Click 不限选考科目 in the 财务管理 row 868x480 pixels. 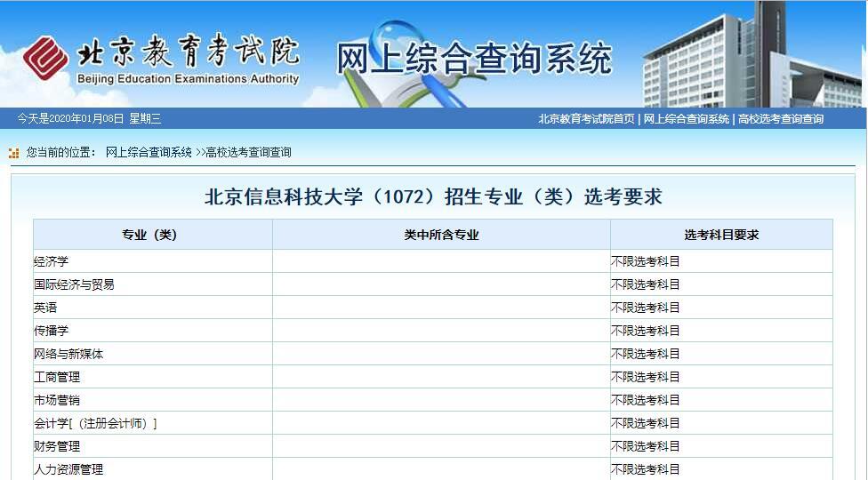point(645,446)
